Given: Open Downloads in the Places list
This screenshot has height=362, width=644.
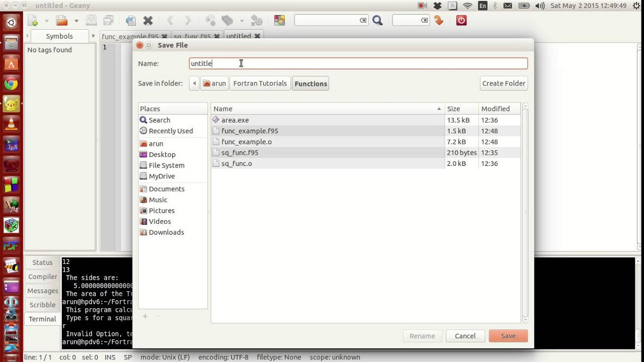Looking at the screenshot, I should [166, 232].
